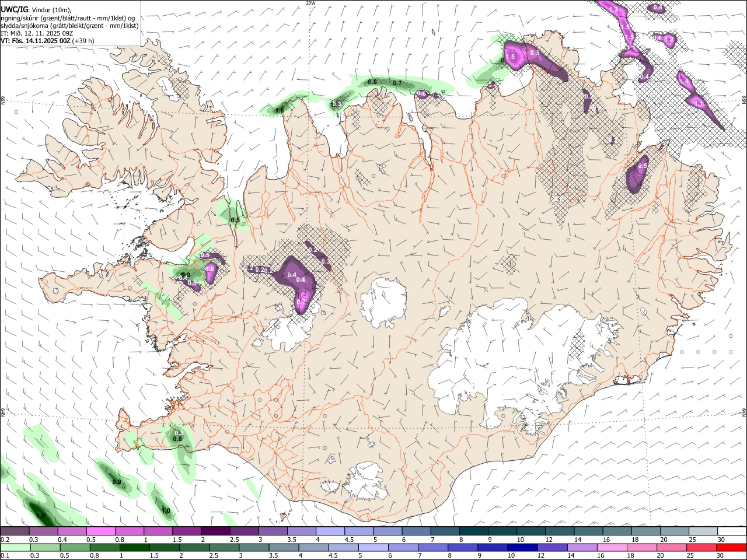Image resolution: width=747 pixels, height=560 pixels.
Task: Click the snow legend swatch labeled 0.2
Action: pos(15,531)
